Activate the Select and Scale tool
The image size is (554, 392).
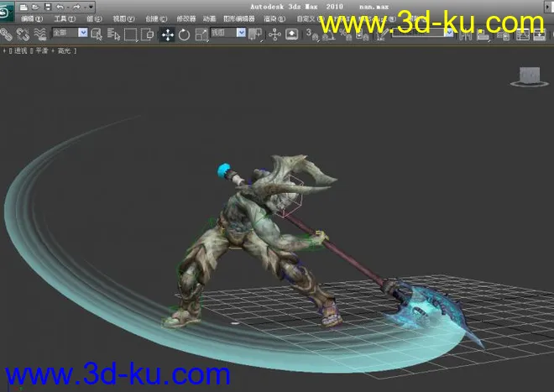[x=201, y=34]
